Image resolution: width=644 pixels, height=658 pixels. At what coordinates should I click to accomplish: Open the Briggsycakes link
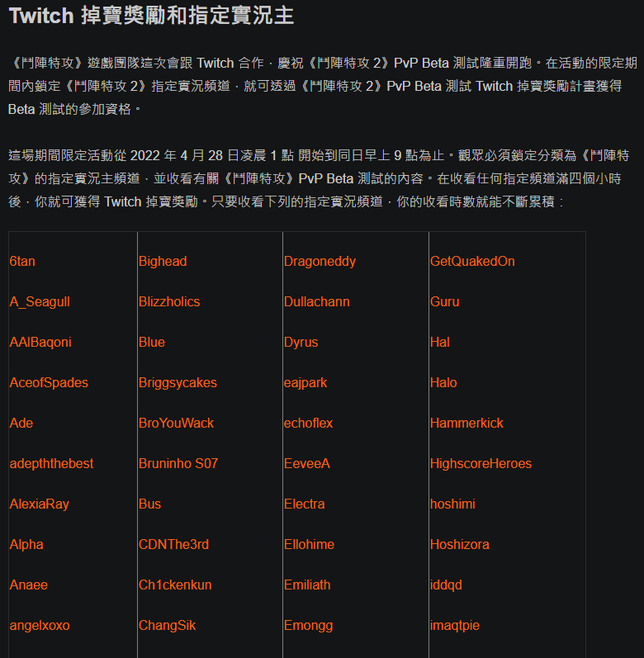178,382
